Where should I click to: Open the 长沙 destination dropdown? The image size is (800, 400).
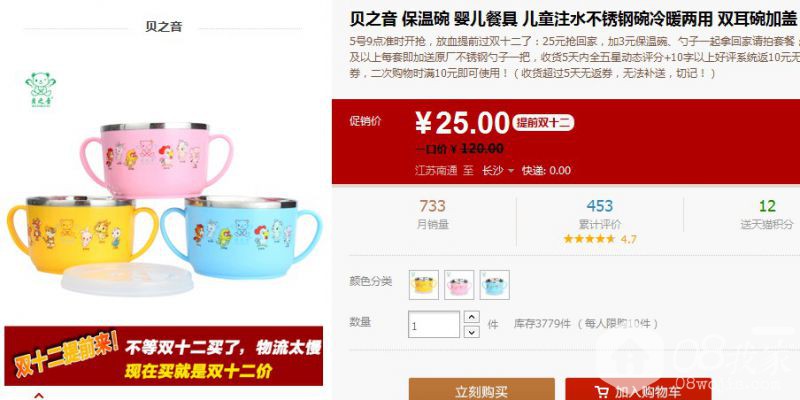(x=498, y=170)
